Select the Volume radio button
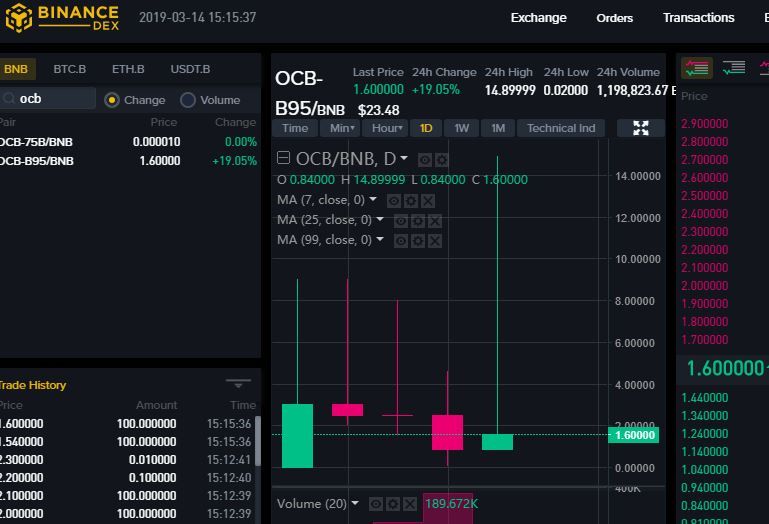Image resolution: width=769 pixels, height=524 pixels. tap(187, 100)
